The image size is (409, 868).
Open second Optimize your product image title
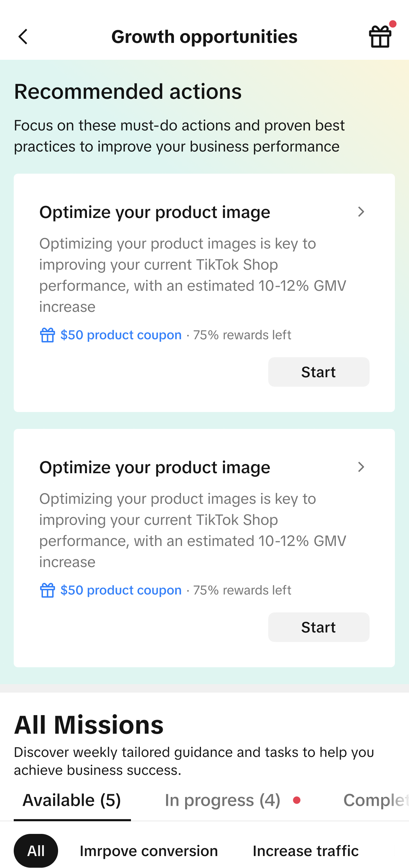(x=155, y=467)
